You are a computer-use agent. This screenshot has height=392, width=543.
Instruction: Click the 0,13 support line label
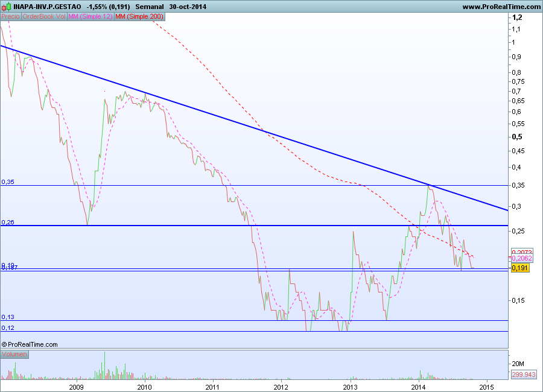[x=8, y=317]
